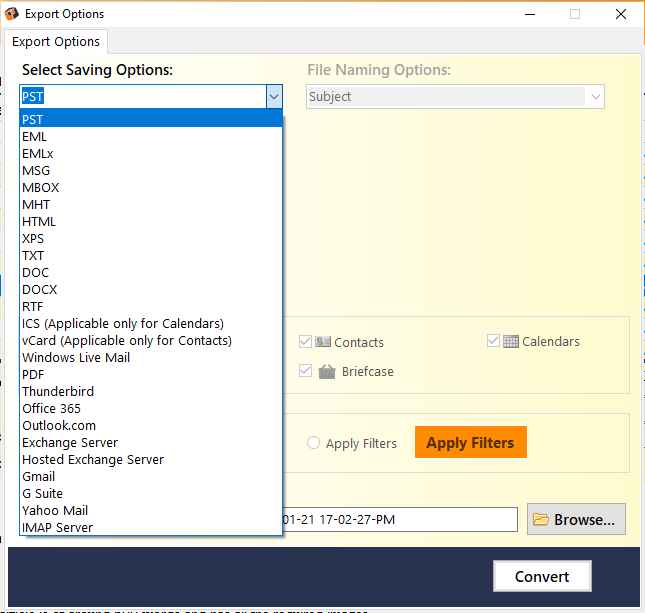Switch to the Export Options tab
645x613 pixels.
(56, 42)
